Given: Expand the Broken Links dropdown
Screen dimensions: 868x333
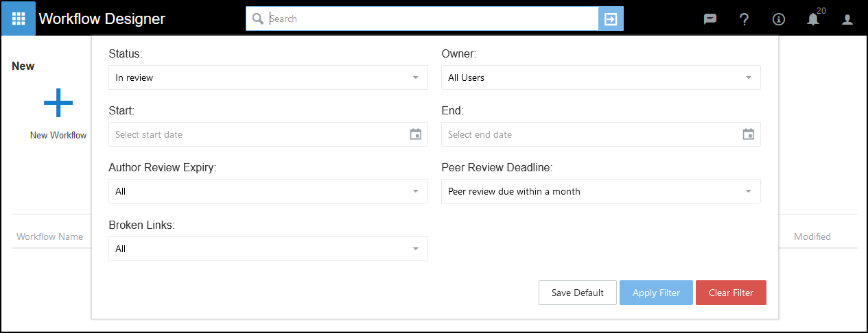Looking at the screenshot, I should click(268, 249).
